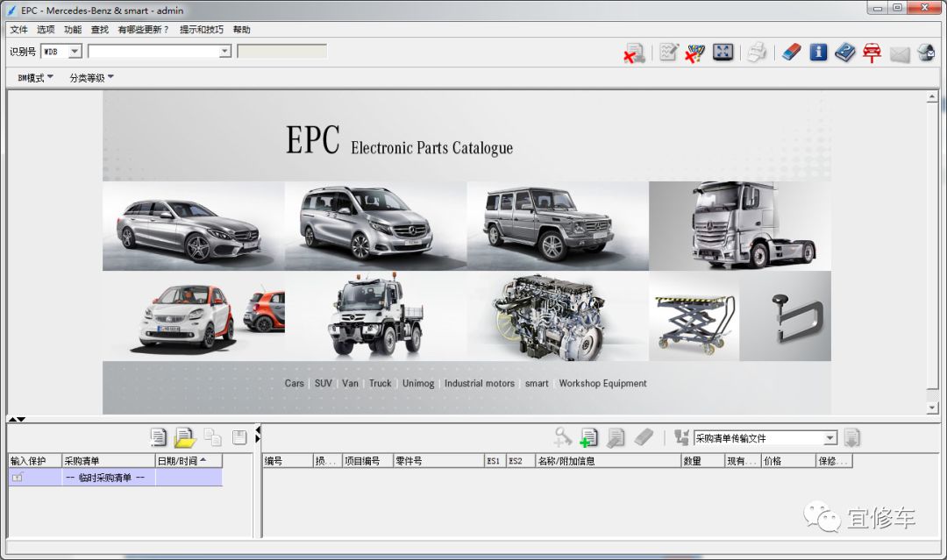This screenshot has height=560, width=947.
Task: Open the 查找 menu
Action: click(100, 30)
